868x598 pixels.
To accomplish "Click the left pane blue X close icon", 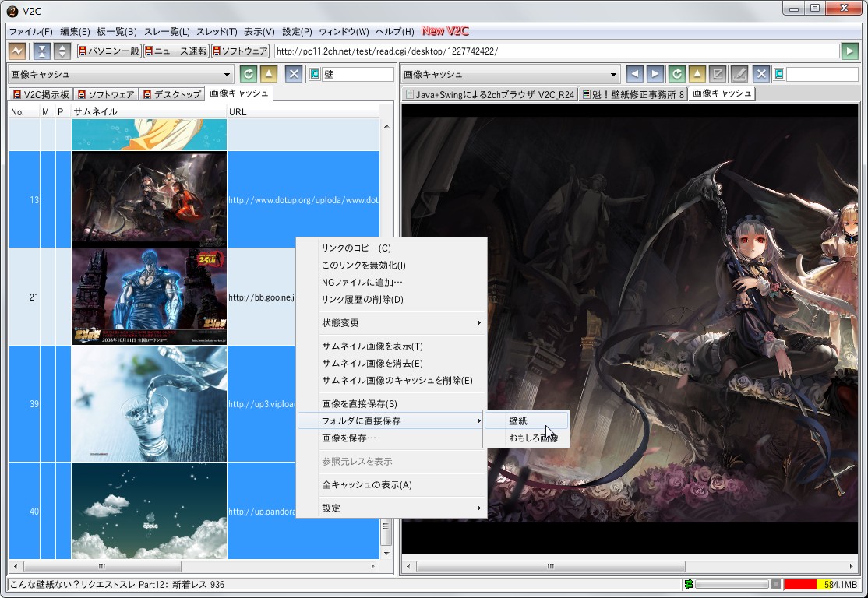I will coord(293,74).
